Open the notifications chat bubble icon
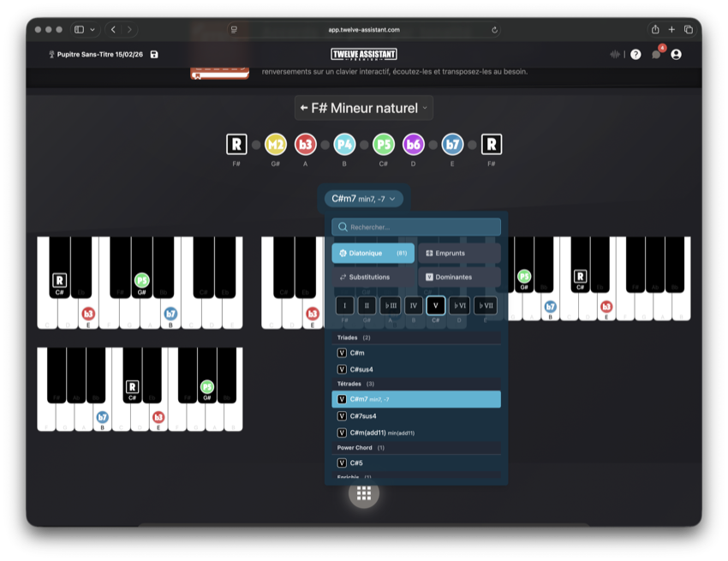Viewport: 728px width, 561px height. point(656,55)
